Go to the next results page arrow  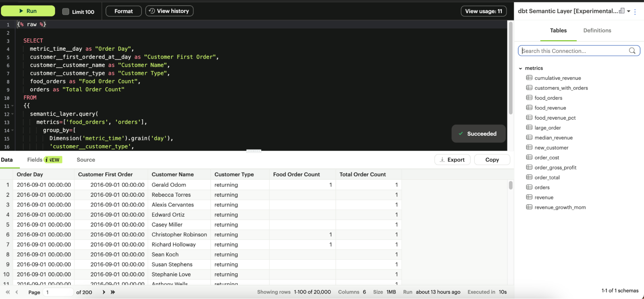[x=104, y=292]
